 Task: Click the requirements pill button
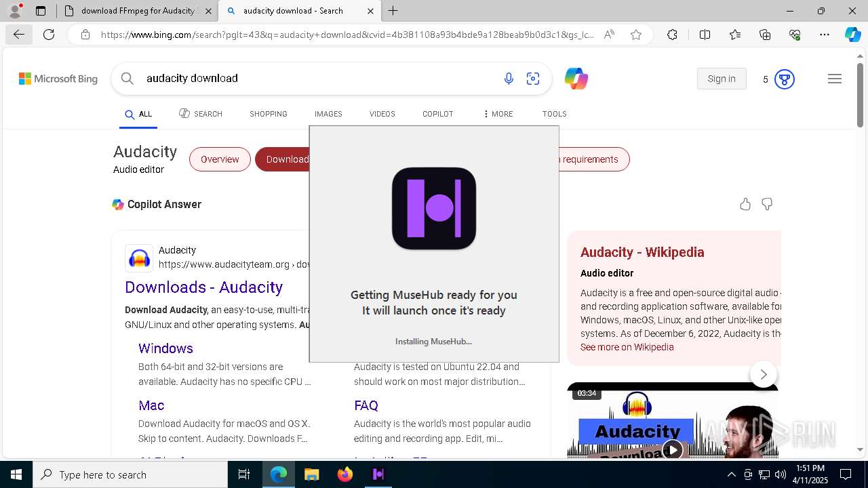tap(593, 159)
